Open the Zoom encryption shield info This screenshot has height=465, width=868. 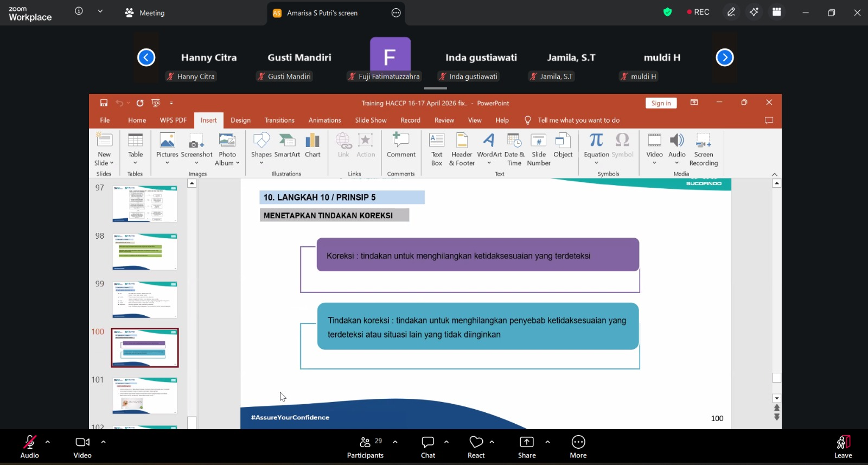668,12
